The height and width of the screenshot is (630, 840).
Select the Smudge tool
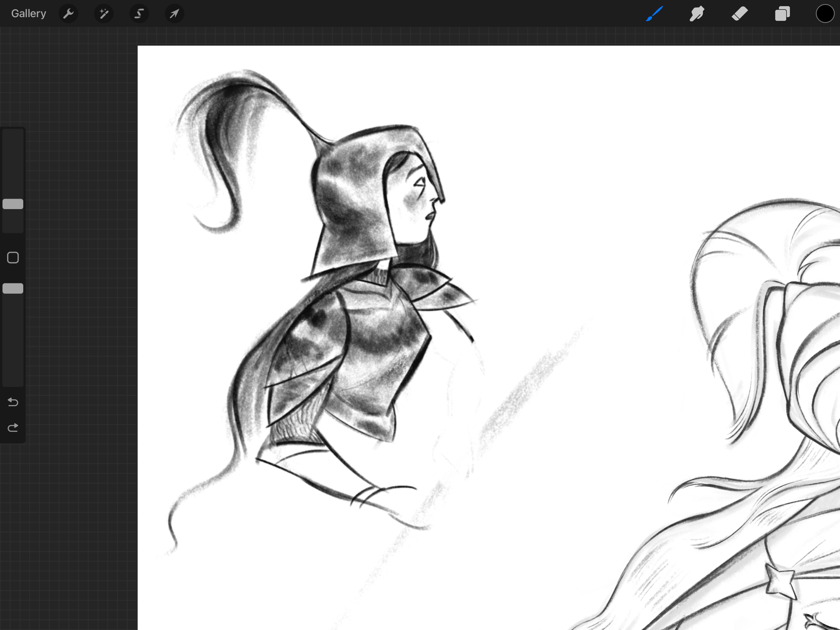[697, 14]
